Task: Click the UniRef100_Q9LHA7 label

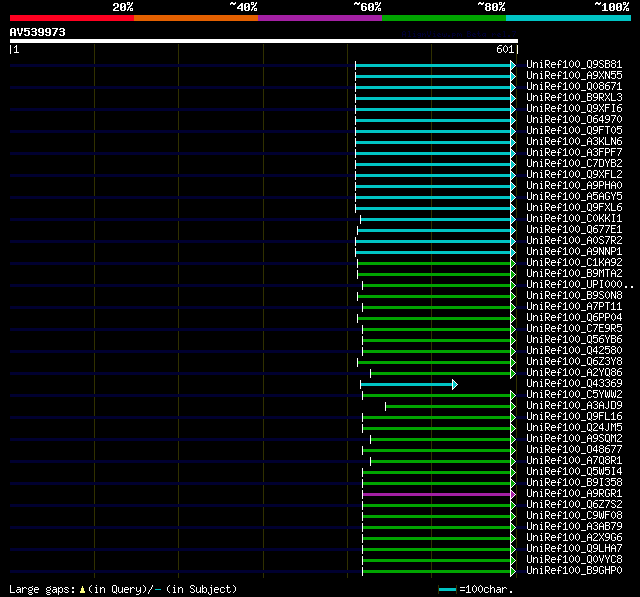Action: click(574, 549)
